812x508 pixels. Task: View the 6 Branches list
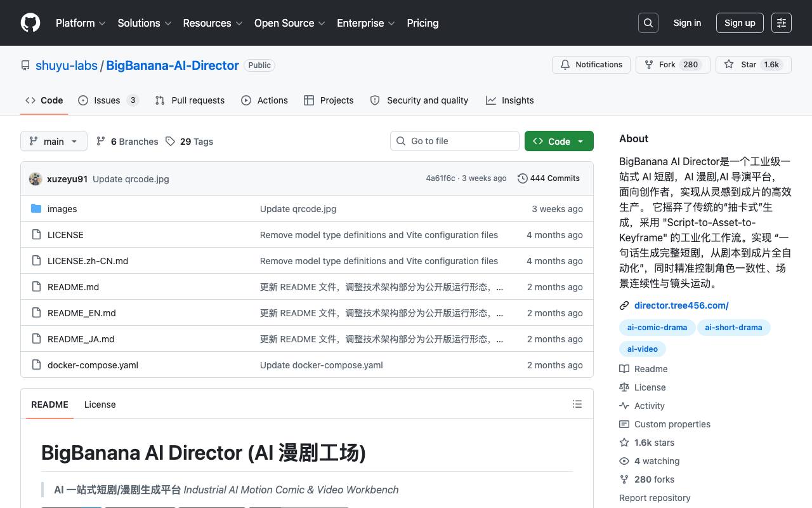[x=127, y=142]
